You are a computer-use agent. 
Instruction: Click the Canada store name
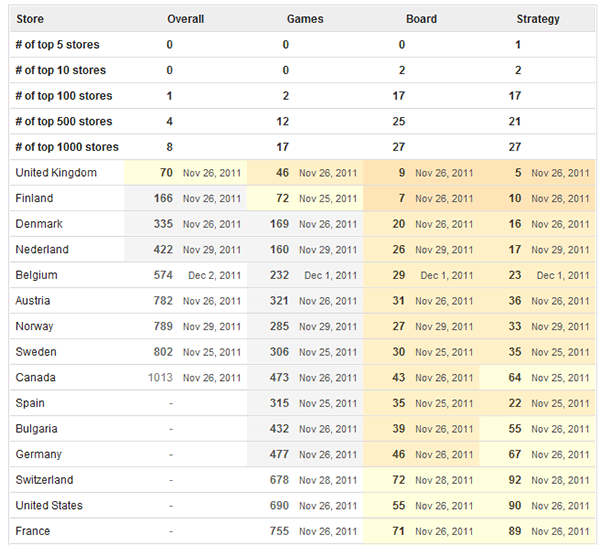(36, 378)
